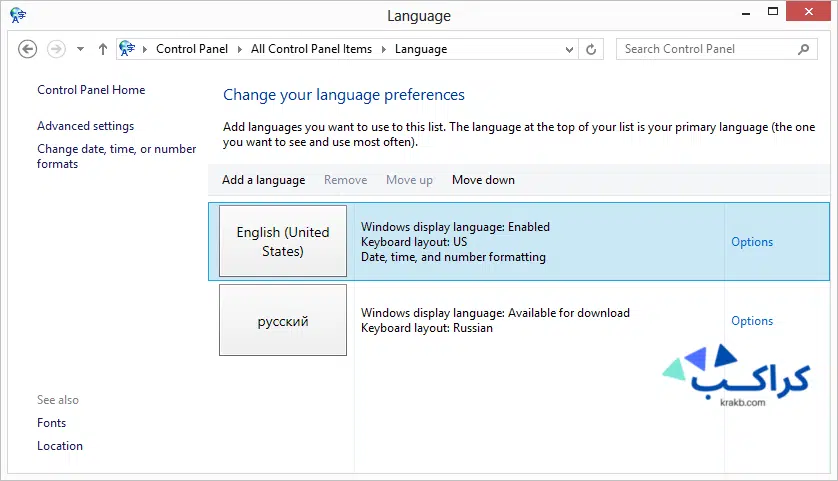Open Change date, time, or number formats

(117, 156)
